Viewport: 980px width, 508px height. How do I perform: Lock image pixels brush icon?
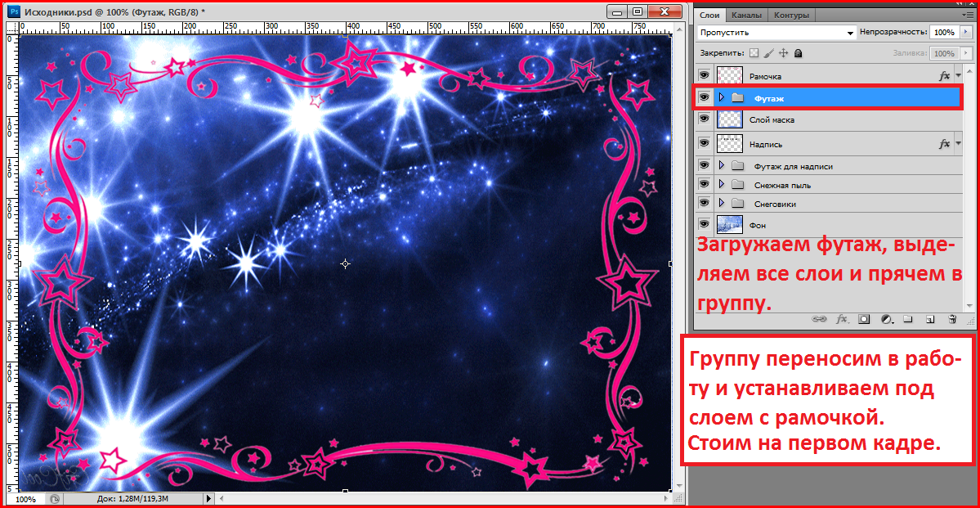tap(769, 53)
